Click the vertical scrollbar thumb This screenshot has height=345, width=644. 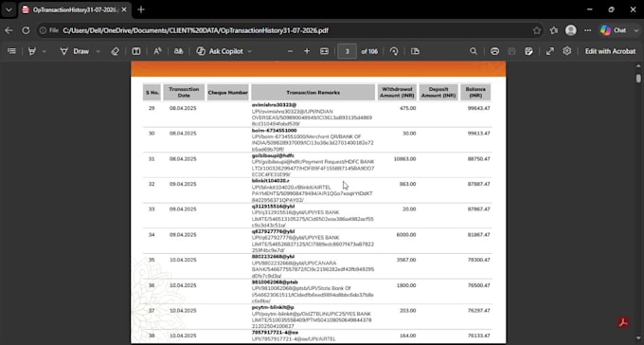(x=638, y=78)
